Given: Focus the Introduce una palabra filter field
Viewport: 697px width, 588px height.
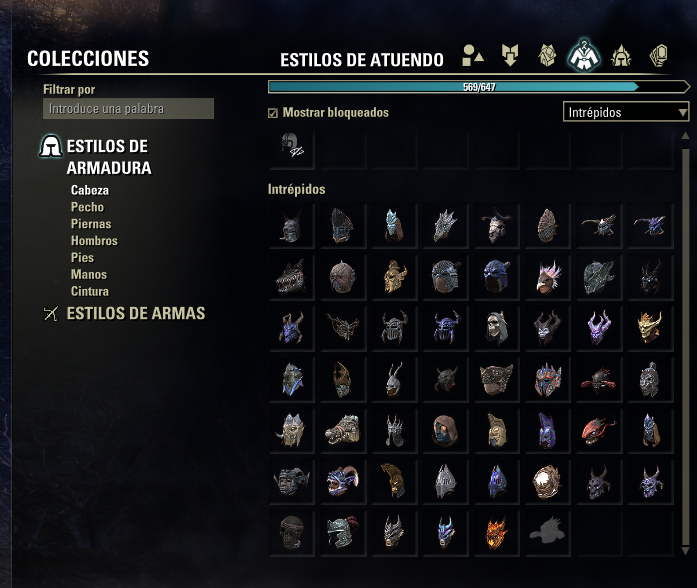Looking at the screenshot, I should (x=128, y=108).
